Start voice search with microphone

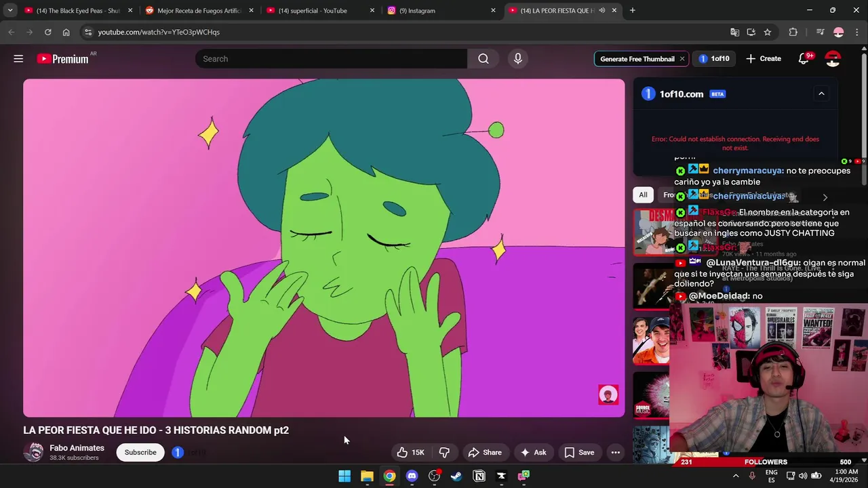[518, 59]
